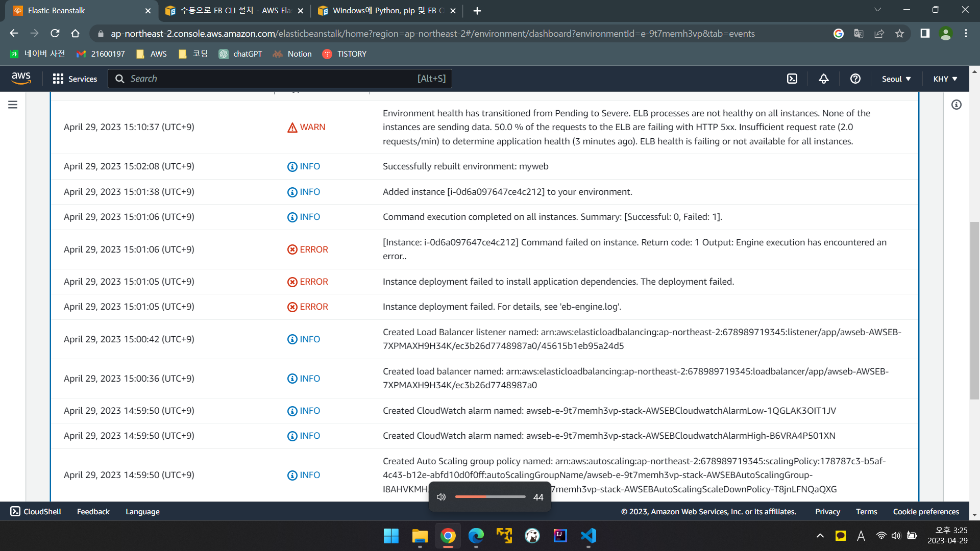Click the KakaoTalk tray icon
Screen dimensions: 980x551
pos(840,536)
